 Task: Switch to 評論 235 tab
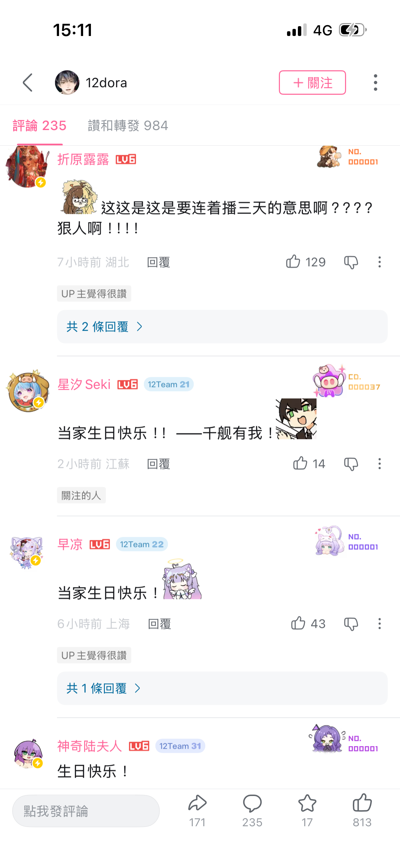click(39, 126)
